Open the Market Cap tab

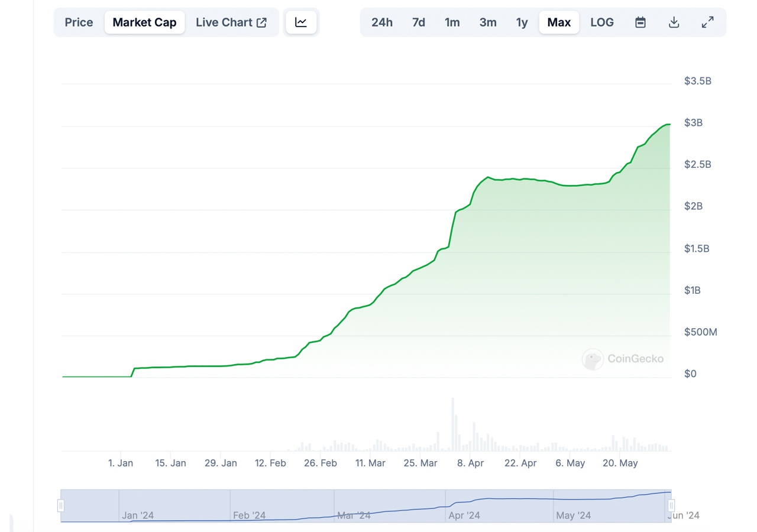pyautogui.click(x=144, y=22)
